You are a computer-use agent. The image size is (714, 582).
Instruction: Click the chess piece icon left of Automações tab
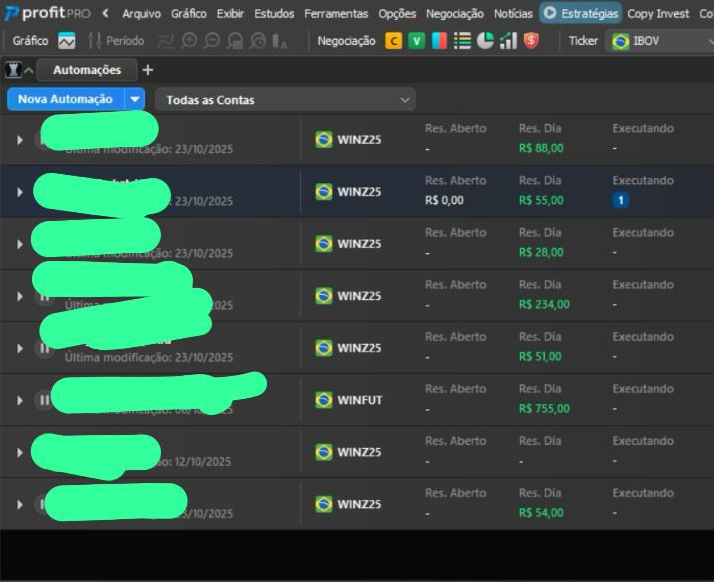click(14, 71)
